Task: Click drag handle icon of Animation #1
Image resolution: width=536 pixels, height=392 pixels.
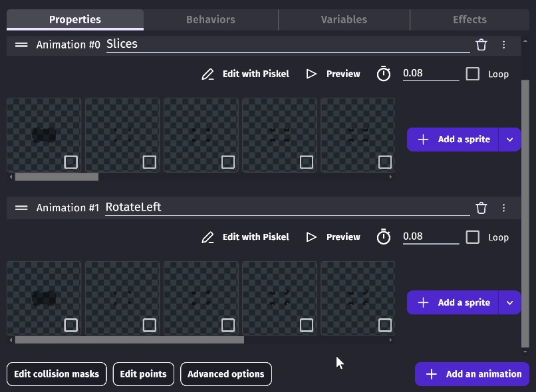Action: 21,208
